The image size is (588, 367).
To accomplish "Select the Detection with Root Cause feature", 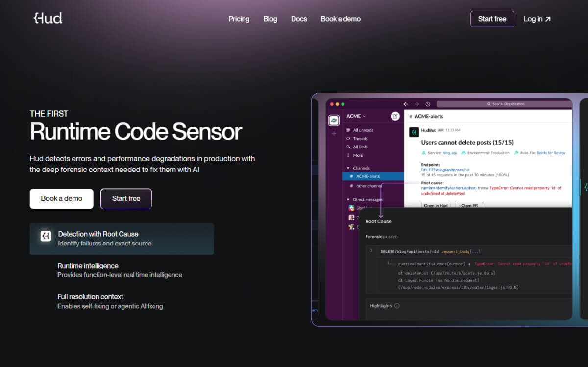I will click(x=122, y=239).
